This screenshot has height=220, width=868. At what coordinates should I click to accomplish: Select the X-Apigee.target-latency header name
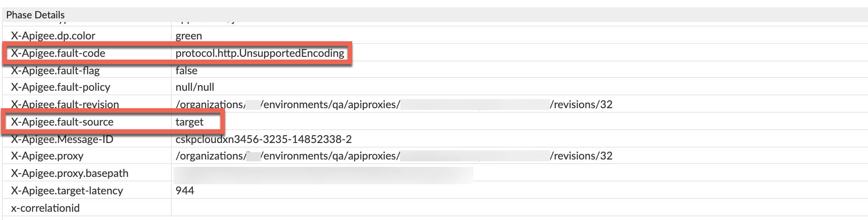(x=67, y=191)
